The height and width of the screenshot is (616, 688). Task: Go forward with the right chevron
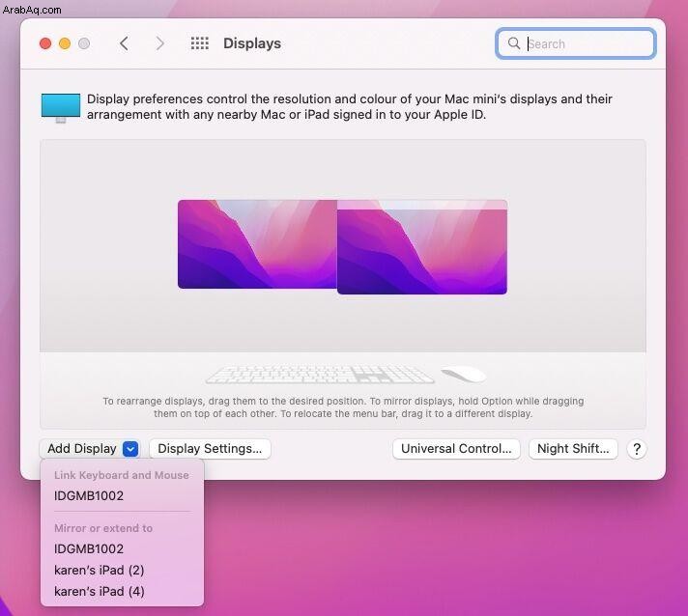160,43
